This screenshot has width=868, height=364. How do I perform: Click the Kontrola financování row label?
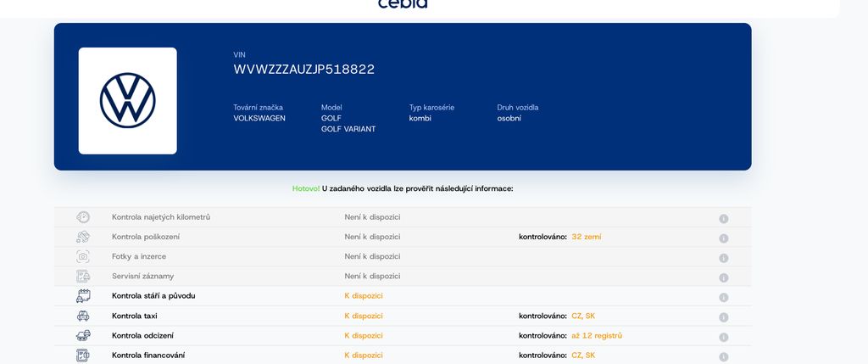(x=148, y=356)
